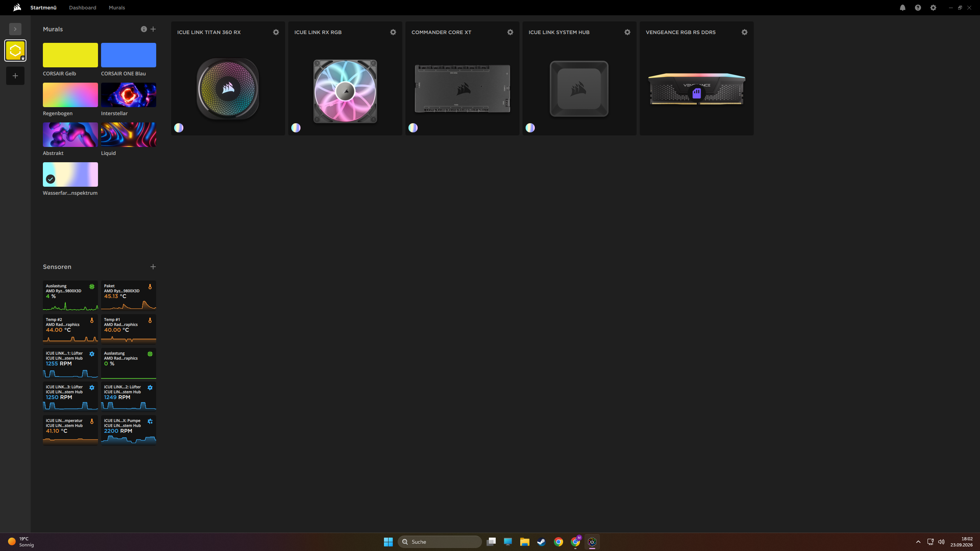Click thermometer icon on the Paket sensor tile
Viewport: 980px width, 551px height.
coord(150,287)
